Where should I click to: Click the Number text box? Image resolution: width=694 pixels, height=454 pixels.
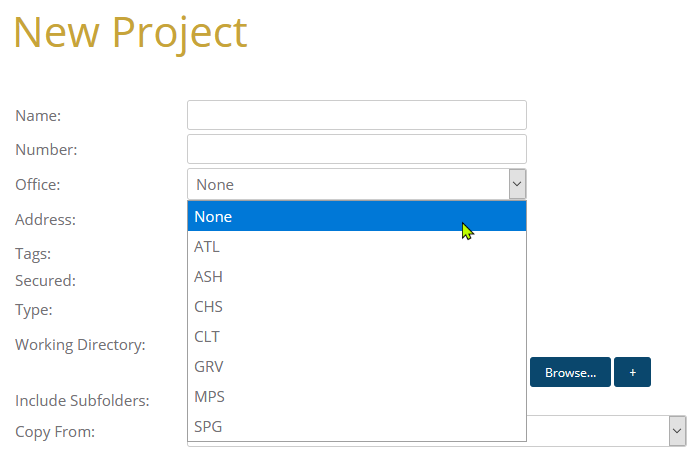click(356, 149)
